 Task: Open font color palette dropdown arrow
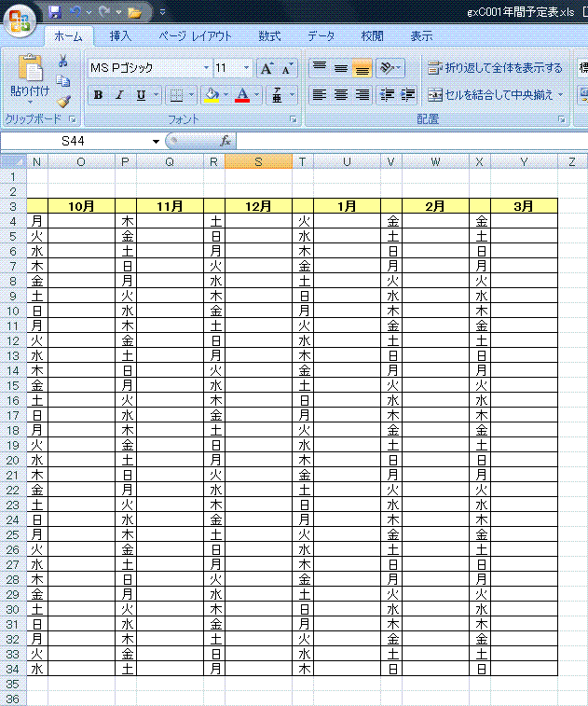[x=256, y=95]
